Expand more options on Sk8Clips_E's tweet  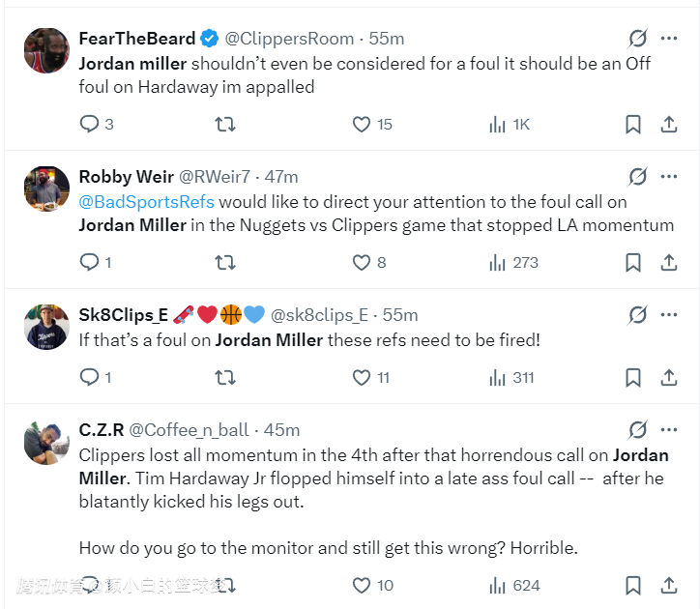point(668,315)
